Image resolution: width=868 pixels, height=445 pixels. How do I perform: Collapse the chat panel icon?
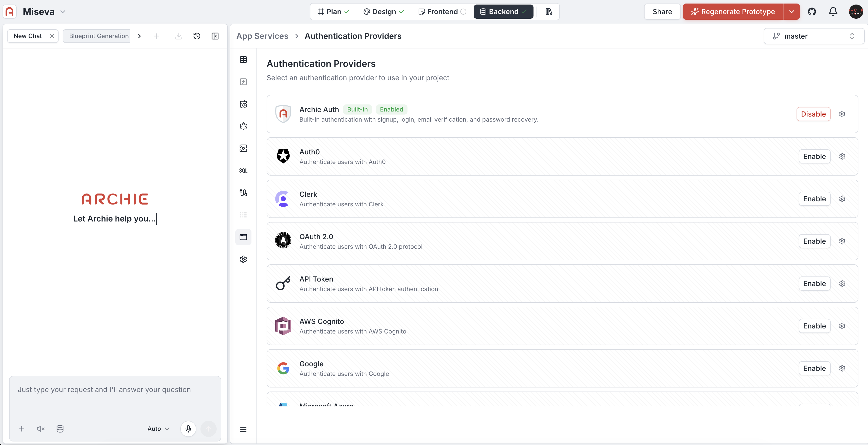click(215, 36)
